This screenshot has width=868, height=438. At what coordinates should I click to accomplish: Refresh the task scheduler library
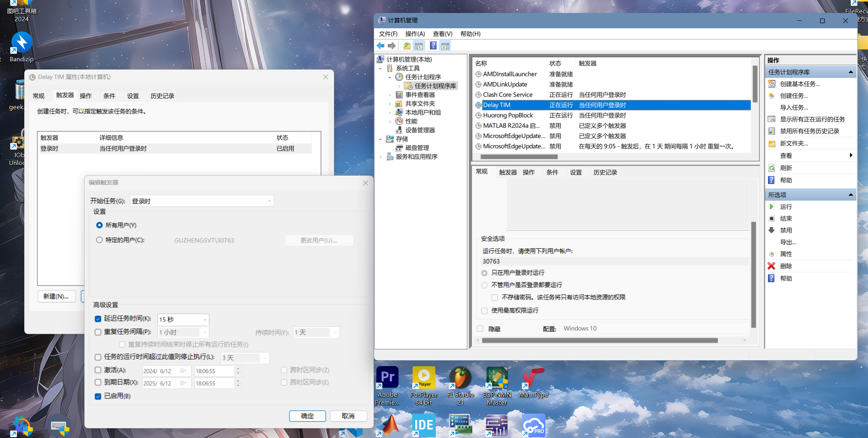786,168
